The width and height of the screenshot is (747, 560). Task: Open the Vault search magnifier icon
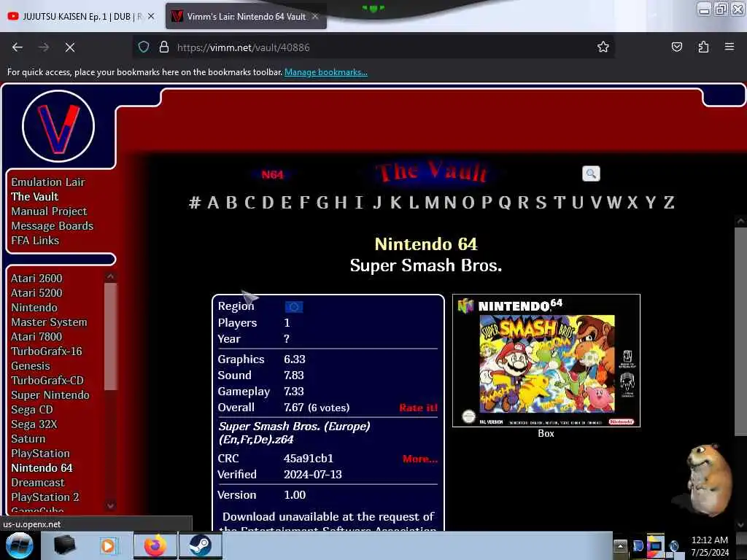[591, 174]
